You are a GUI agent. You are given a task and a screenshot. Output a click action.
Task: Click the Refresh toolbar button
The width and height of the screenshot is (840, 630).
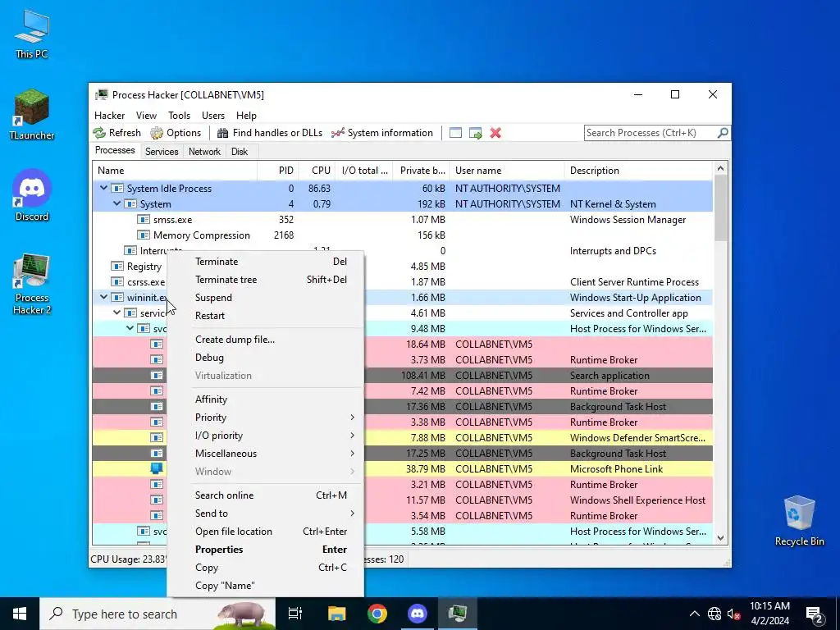(x=116, y=133)
